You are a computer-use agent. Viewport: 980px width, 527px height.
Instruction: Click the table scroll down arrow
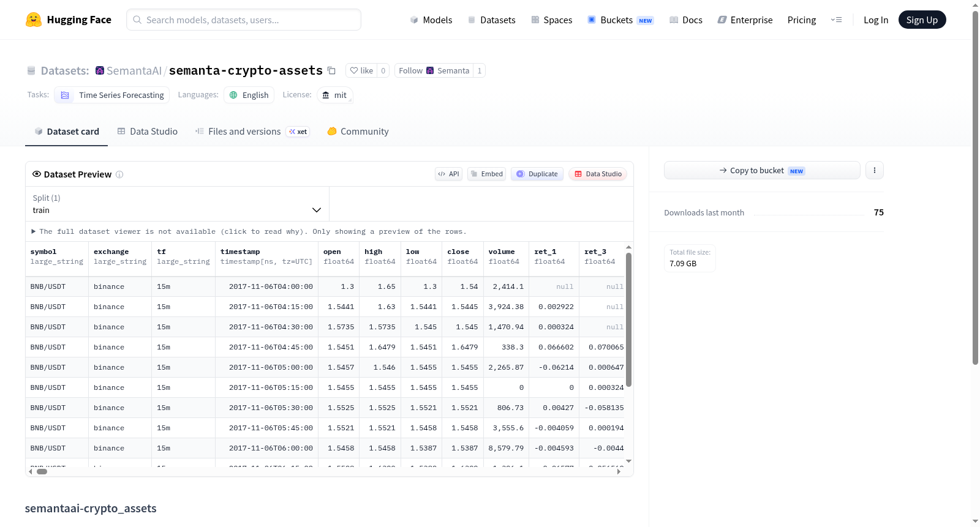[628, 461]
